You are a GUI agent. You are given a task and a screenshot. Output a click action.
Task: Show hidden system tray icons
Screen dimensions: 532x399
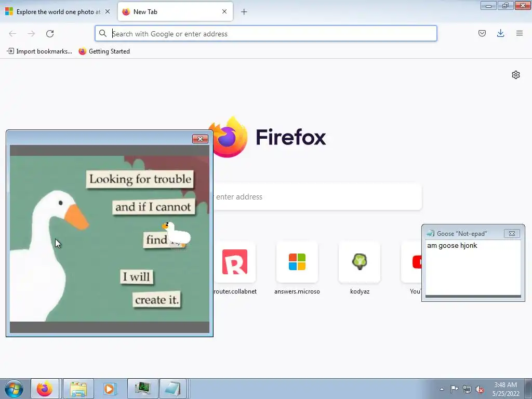pyautogui.click(x=442, y=389)
